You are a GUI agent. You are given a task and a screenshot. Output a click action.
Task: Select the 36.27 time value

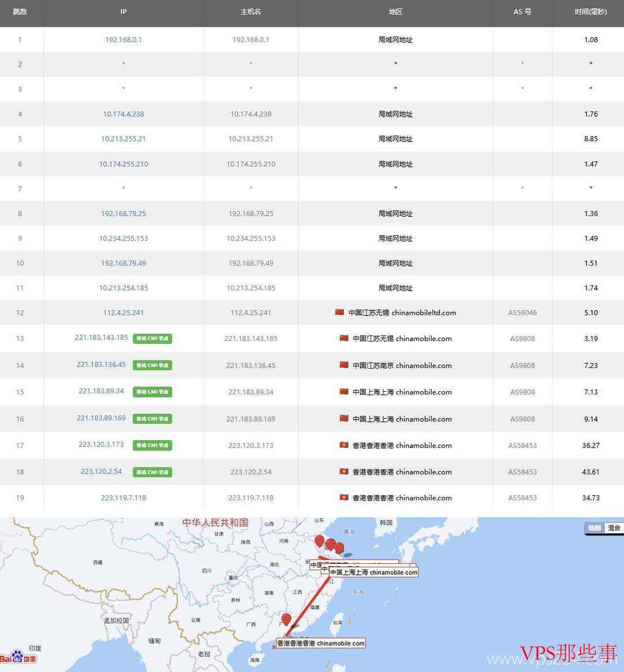coord(590,445)
